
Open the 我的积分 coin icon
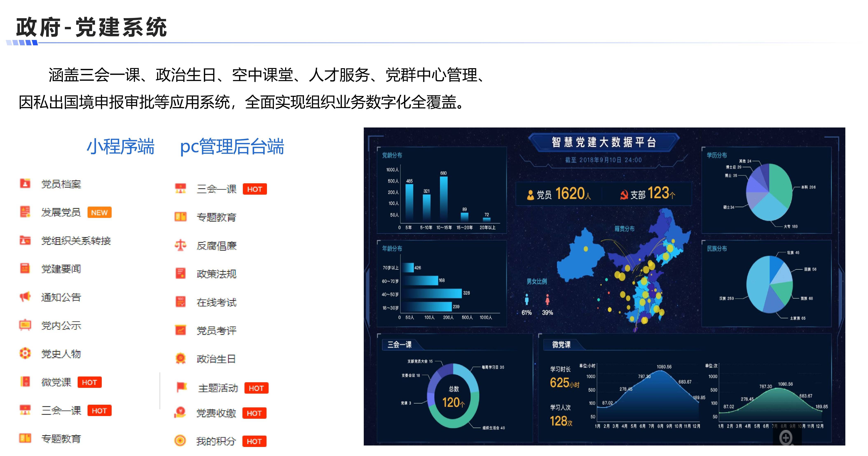click(180, 441)
